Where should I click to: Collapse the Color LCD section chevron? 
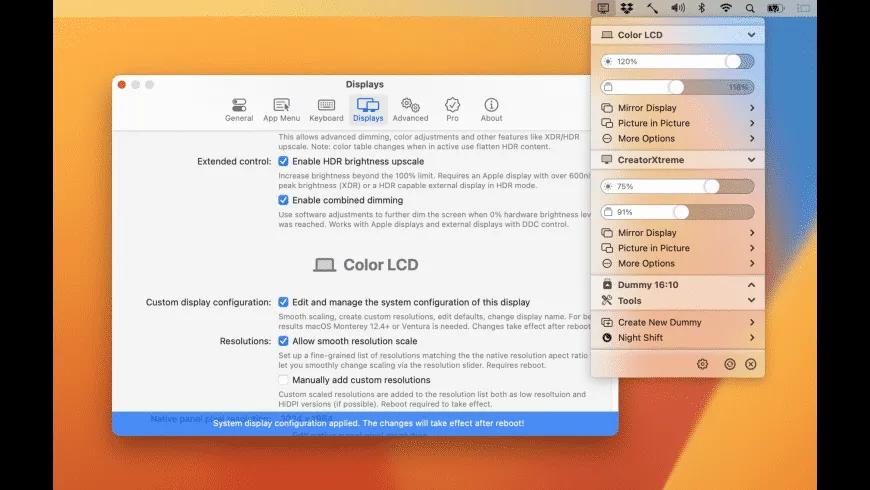(751, 35)
